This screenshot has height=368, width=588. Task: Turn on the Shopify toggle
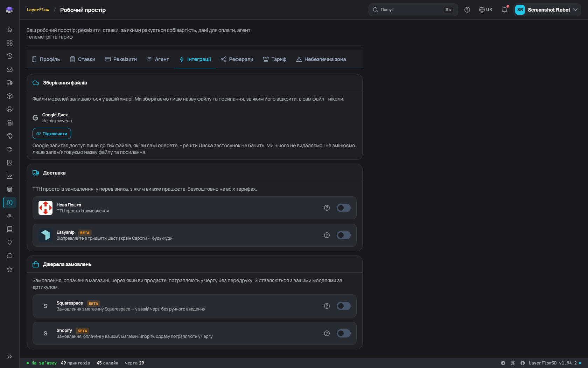click(344, 333)
